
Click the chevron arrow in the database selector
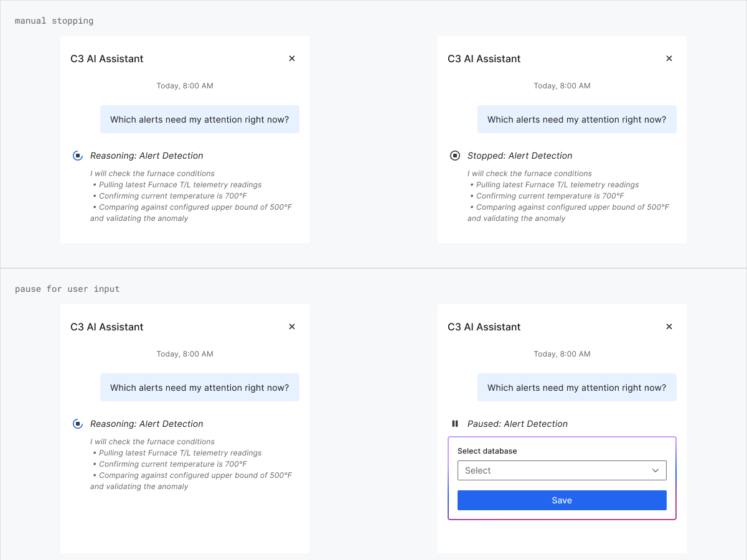pos(655,470)
